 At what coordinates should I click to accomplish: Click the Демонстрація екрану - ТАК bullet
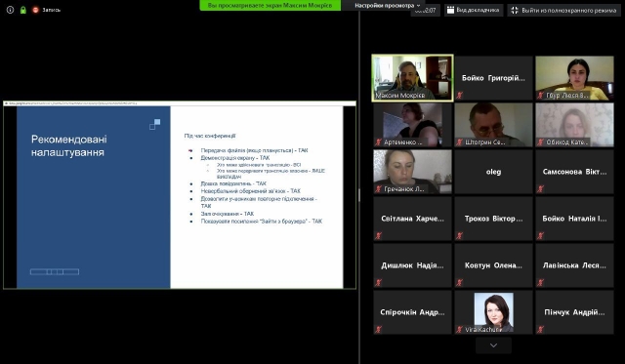pos(235,158)
